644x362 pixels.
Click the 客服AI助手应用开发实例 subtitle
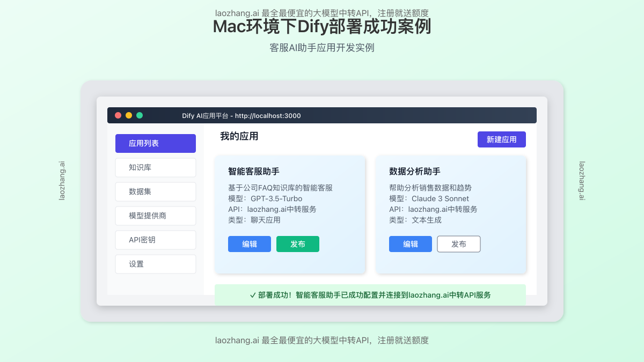322,48
